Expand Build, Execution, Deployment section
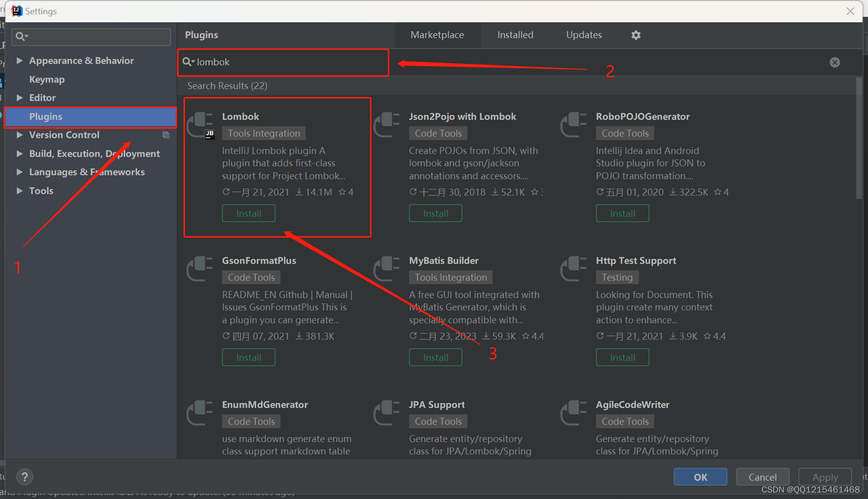This screenshot has height=499, width=868. click(20, 153)
